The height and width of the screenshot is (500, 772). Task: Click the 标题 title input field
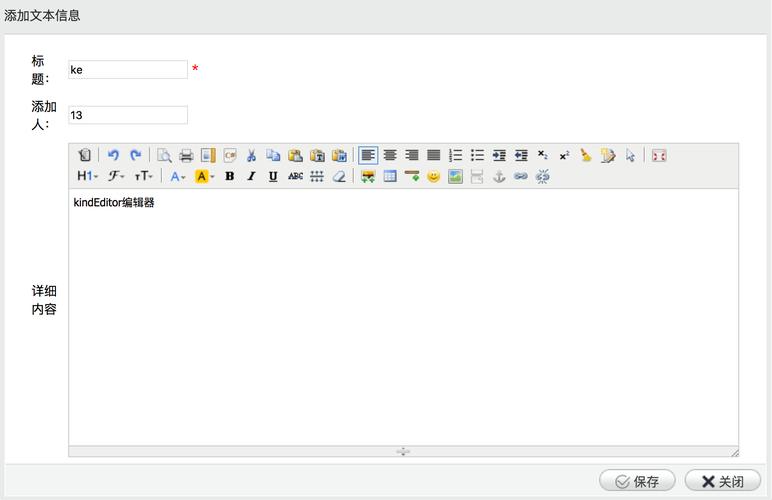pos(128,70)
